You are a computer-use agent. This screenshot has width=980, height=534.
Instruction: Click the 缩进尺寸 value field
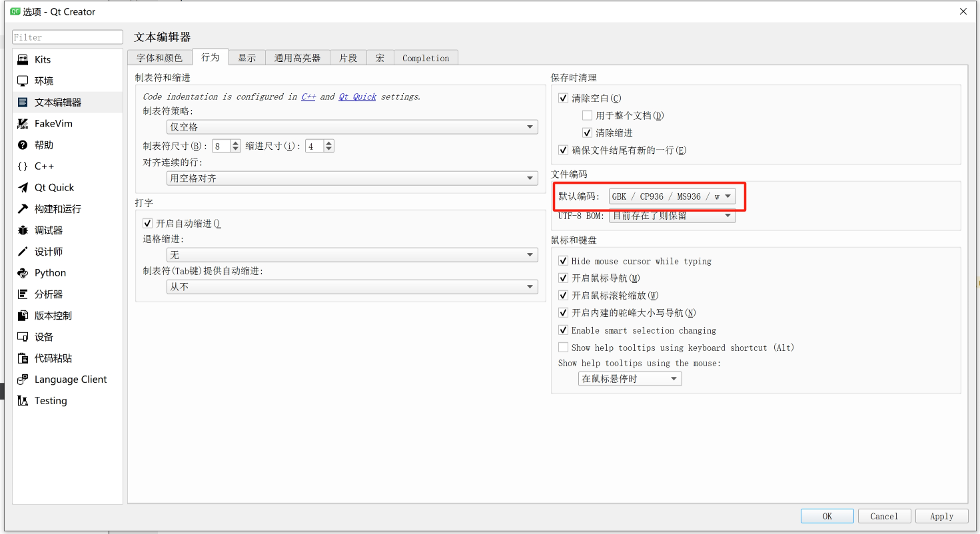click(314, 146)
